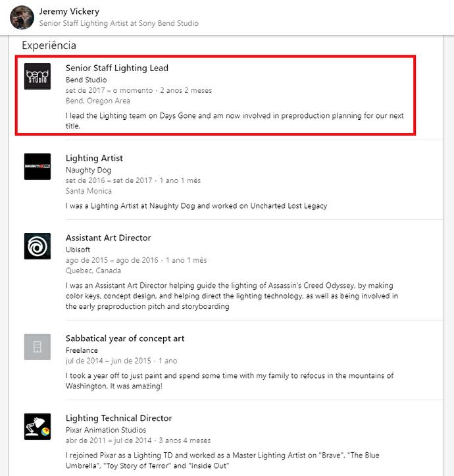Open the Lighting Technical Director job title
The image size is (454, 476).
pyautogui.click(x=118, y=418)
